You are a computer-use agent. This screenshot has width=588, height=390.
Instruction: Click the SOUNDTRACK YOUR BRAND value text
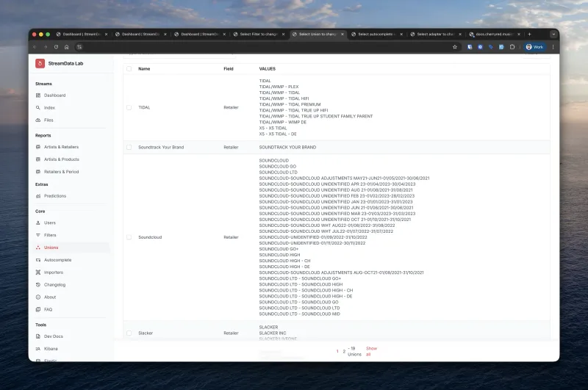point(287,147)
